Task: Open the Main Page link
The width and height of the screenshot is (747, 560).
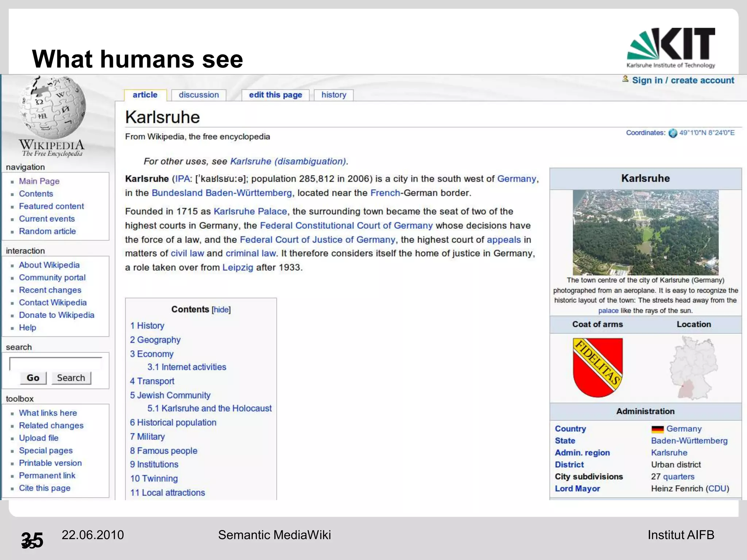Action: point(39,181)
